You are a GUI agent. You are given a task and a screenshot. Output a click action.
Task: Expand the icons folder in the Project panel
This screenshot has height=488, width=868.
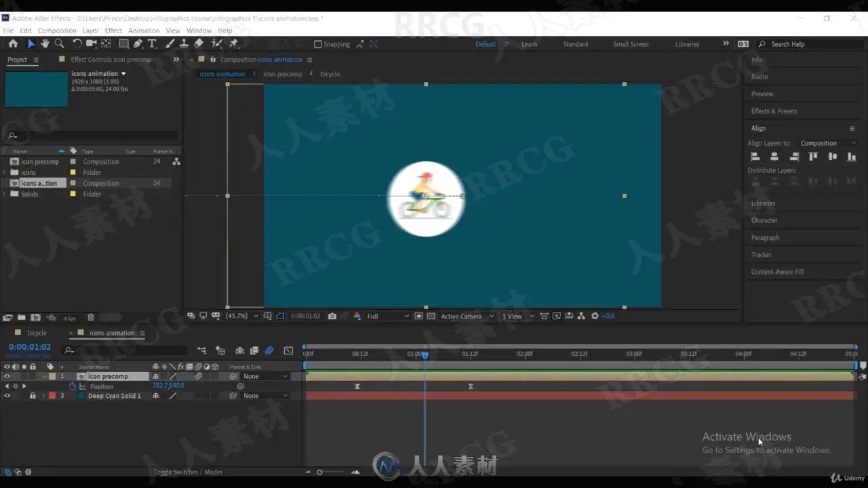tap(5, 172)
